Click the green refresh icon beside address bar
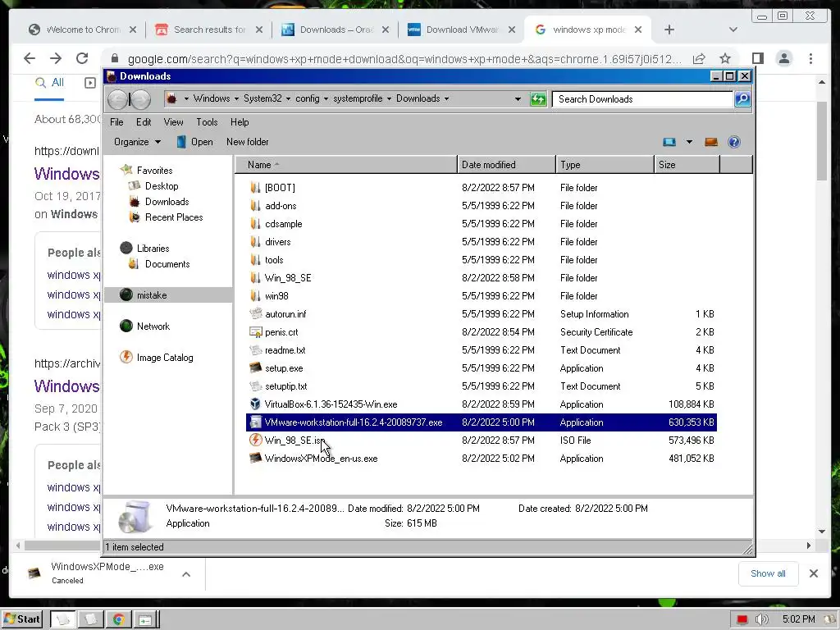This screenshot has height=630, width=840. click(x=538, y=99)
